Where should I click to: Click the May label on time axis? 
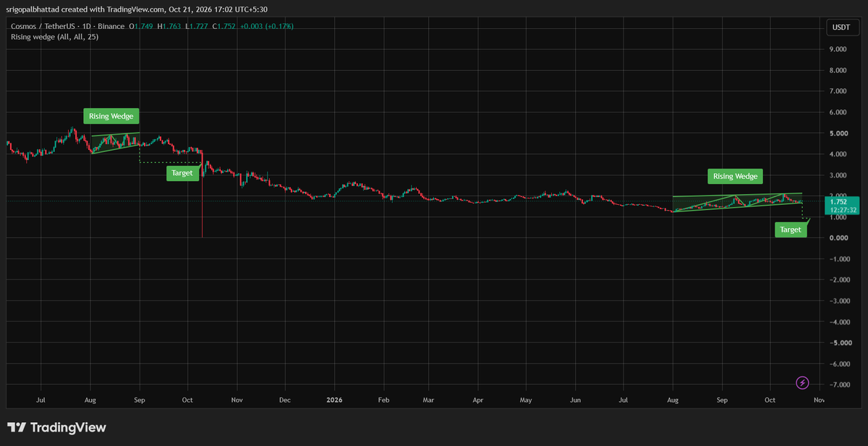pos(526,399)
